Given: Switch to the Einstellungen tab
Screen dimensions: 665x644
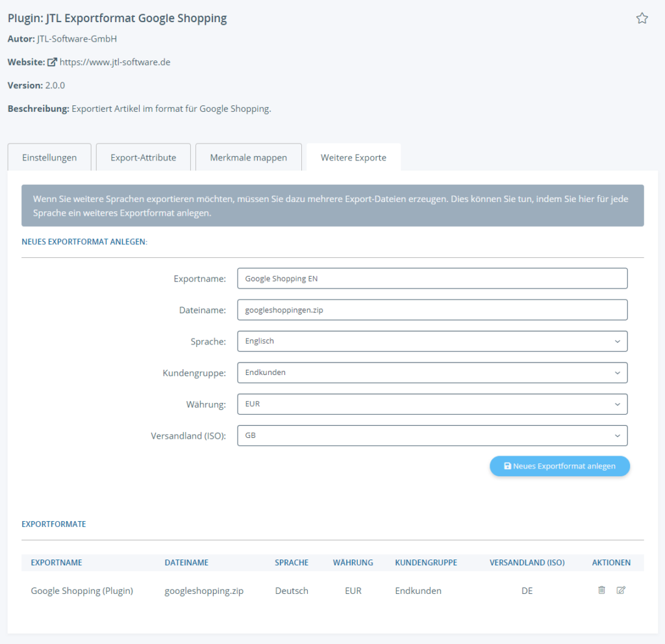Looking at the screenshot, I should pyautogui.click(x=49, y=157).
